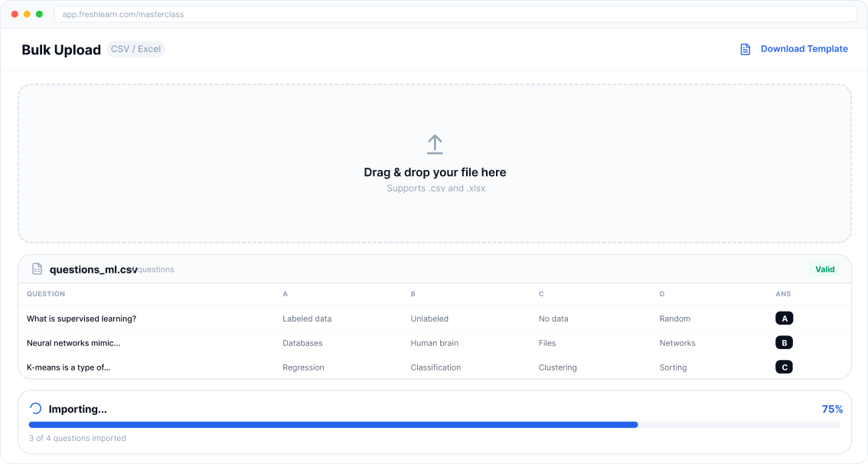Viewport: 868px width, 464px height.
Task: Click the drag and drop upload area
Action: point(435,163)
